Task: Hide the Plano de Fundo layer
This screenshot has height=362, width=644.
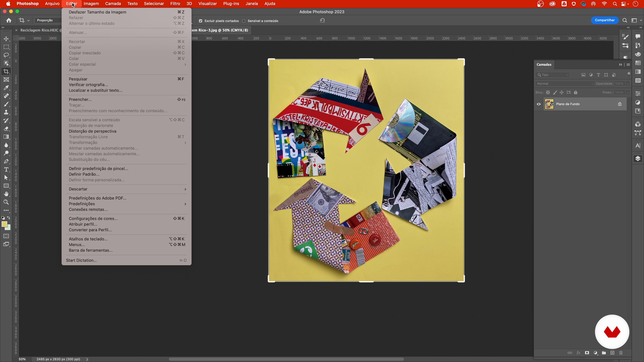Action: (539, 104)
